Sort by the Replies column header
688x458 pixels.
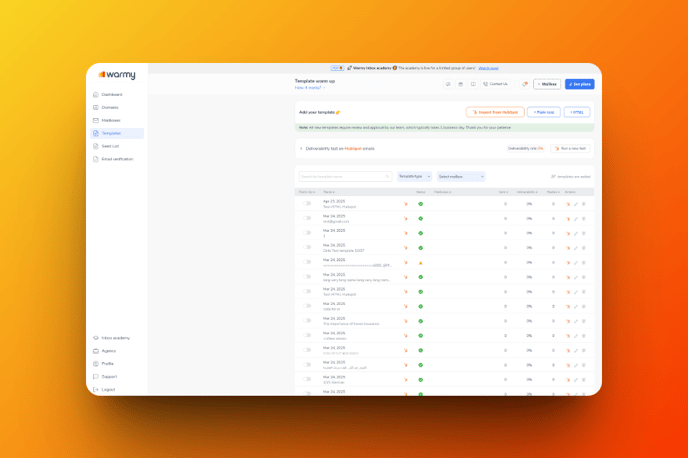point(553,192)
